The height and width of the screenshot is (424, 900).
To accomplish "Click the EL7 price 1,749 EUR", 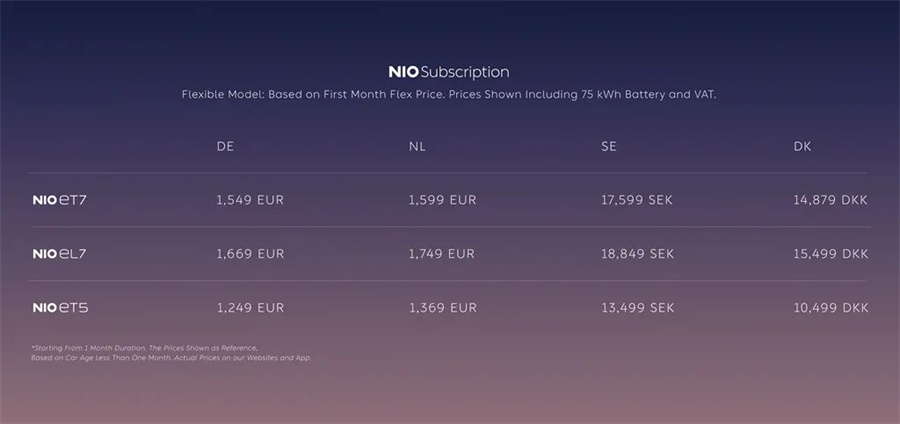I will 442,254.
